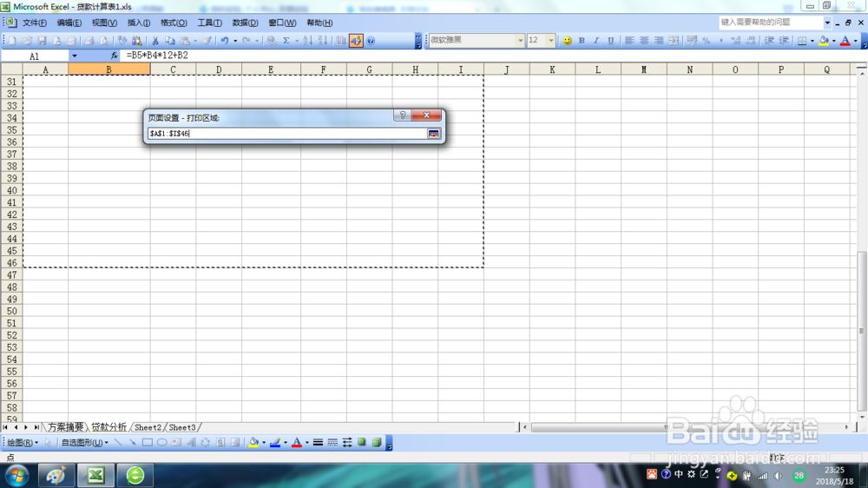Open the Windows Start menu

pos(17,476)
